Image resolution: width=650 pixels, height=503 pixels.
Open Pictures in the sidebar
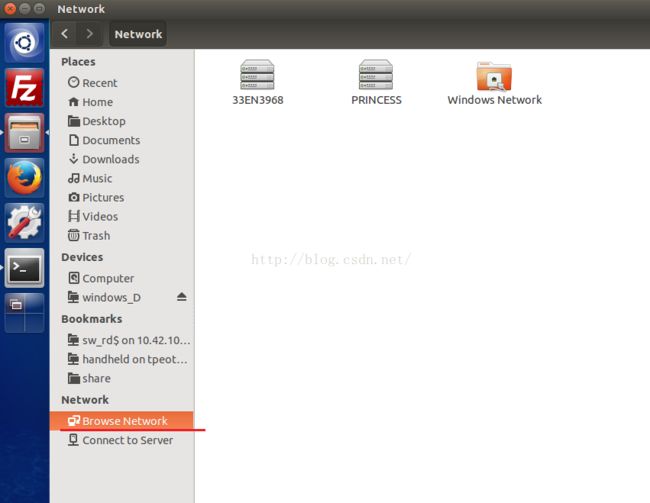click(122, 197)
